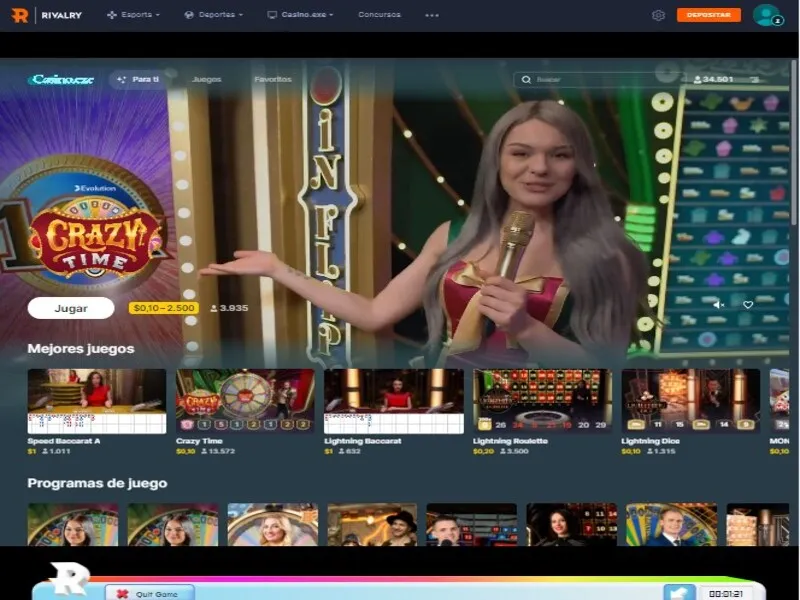Screen dimensions: 800x600
Task: Open the Lightning Roulette thumbnail
Action: [542, 401]
